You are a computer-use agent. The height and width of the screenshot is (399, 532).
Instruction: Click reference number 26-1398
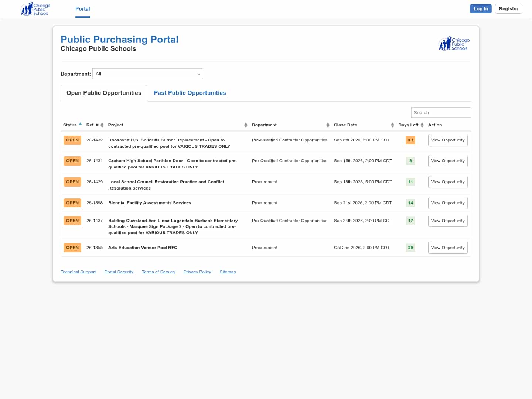[95, 203]
